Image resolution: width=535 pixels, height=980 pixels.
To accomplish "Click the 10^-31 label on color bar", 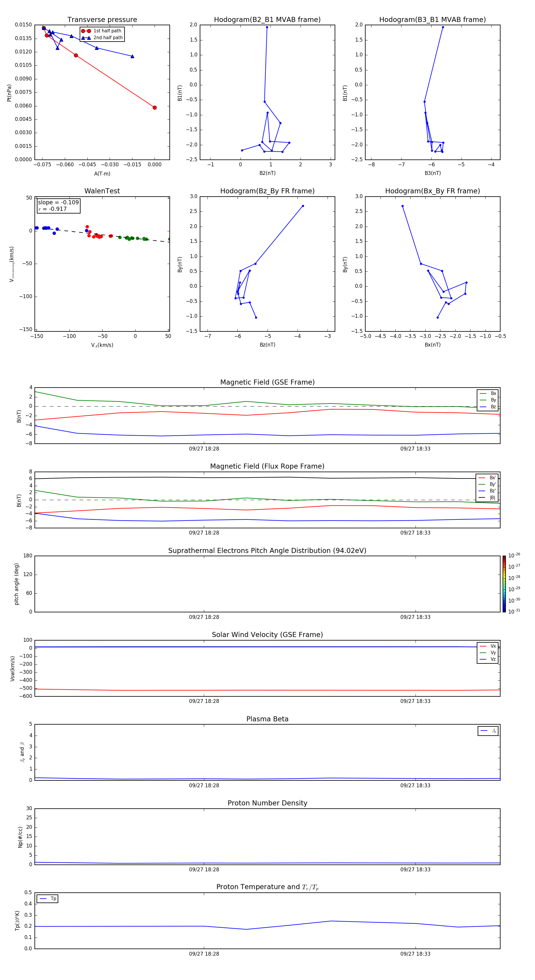I will pyautogui.click(x=514, y=611).
